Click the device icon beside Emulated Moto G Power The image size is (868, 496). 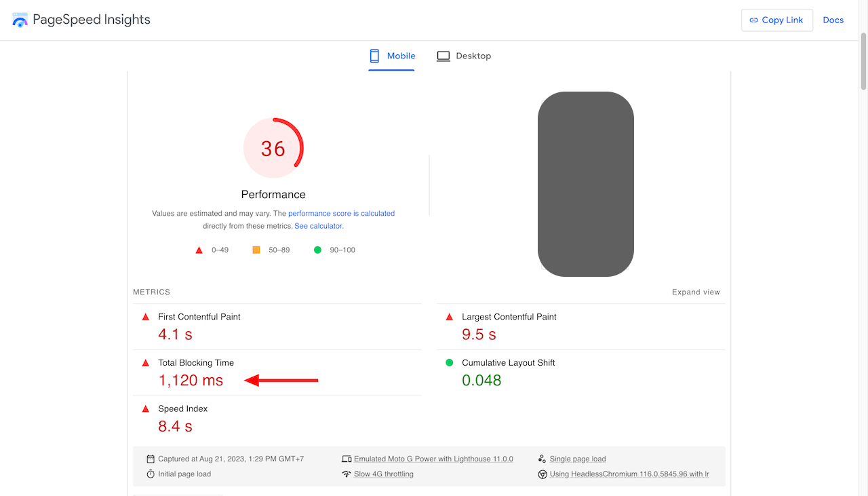(347, 459)
